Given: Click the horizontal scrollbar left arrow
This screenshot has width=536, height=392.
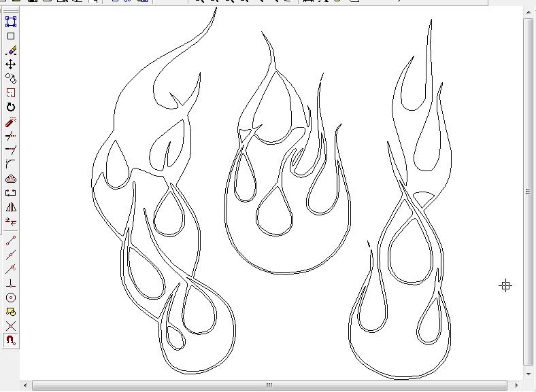Looking at the screenshot, I should coord(25,385).
